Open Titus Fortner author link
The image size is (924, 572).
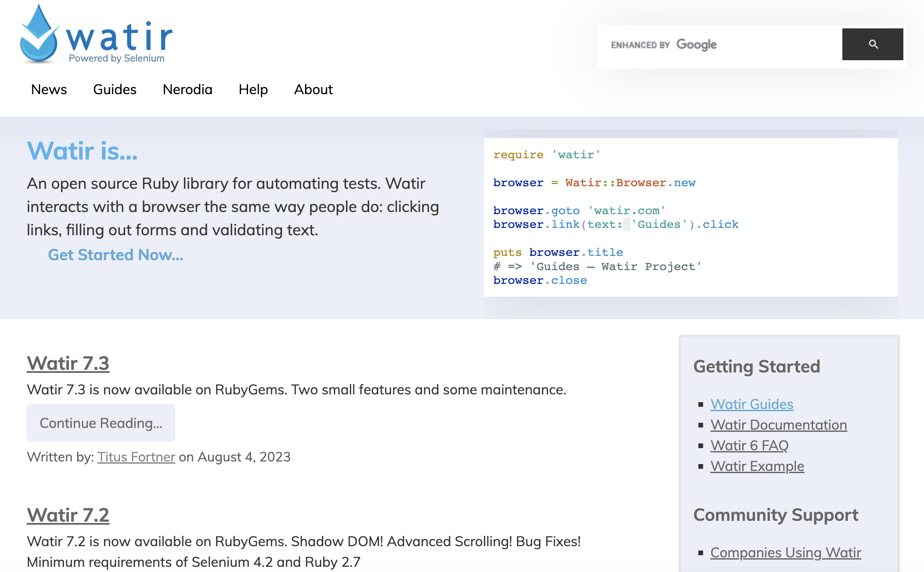tap(136, 457)
